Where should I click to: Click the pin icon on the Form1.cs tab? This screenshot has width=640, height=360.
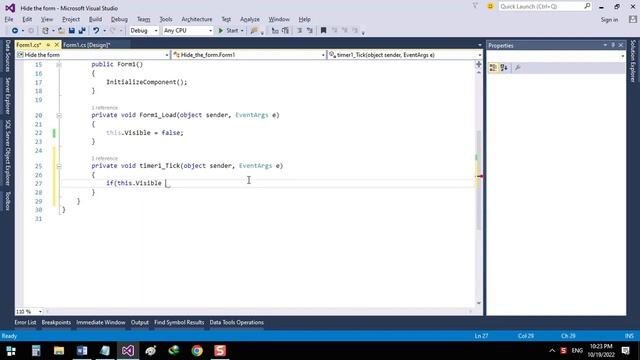click(48, 45)
